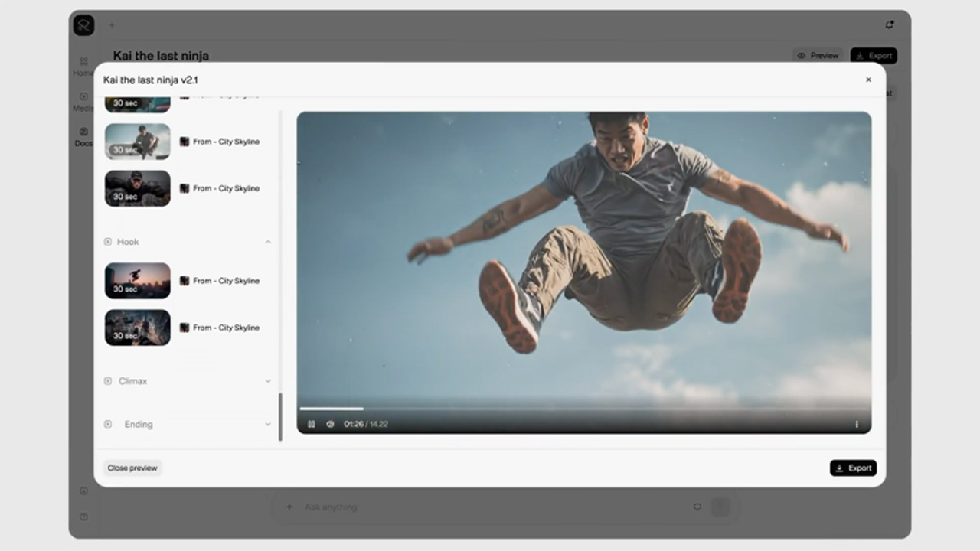This screenshot has width=980, height=551.
Task: Open Docs in the left sidebar
Action: click(x=83, y=137)
